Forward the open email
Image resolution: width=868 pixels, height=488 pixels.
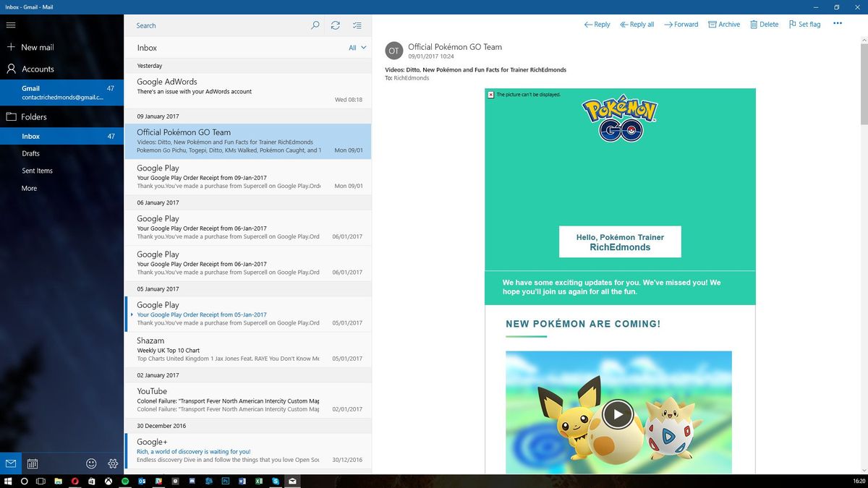point(681,24)
